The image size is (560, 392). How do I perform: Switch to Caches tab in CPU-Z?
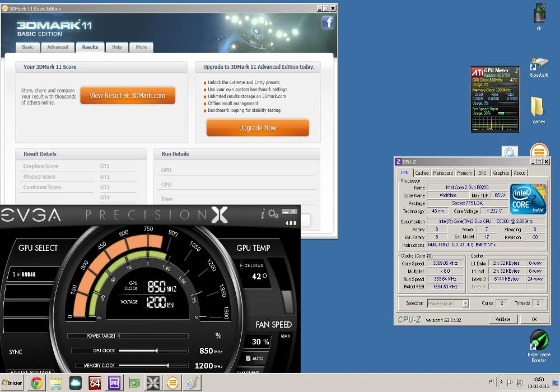[422, 173]
